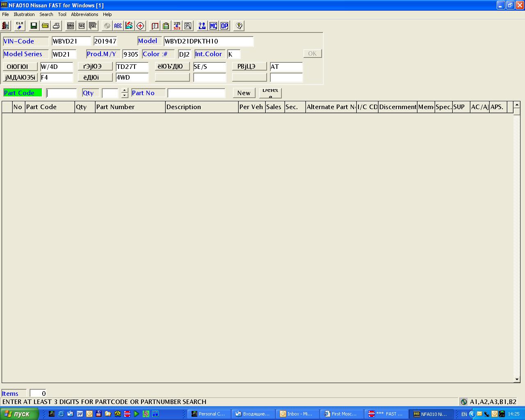Click the red circled plus icon
The image size is (525, 420).
tap(140, 26)
